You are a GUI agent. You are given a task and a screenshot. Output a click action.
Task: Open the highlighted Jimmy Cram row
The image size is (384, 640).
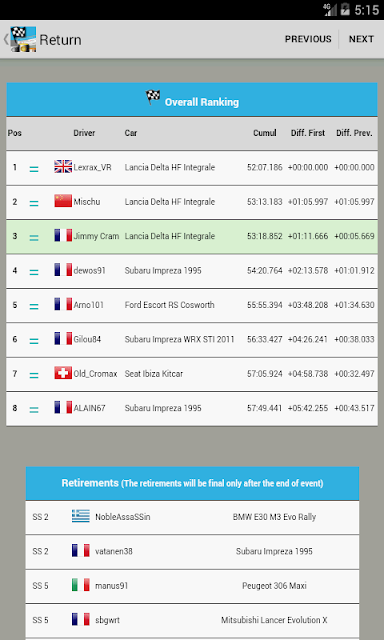tap(192, 236)
